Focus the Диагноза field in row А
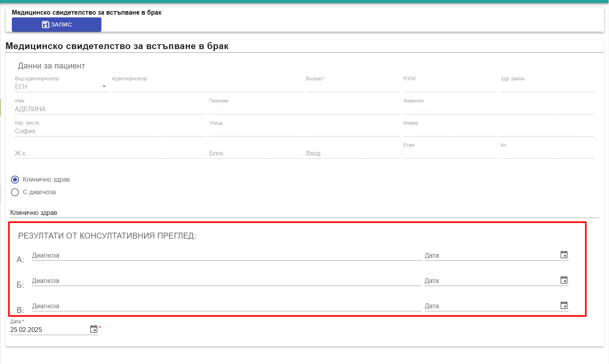609x364 pixels. click(226, 256)
